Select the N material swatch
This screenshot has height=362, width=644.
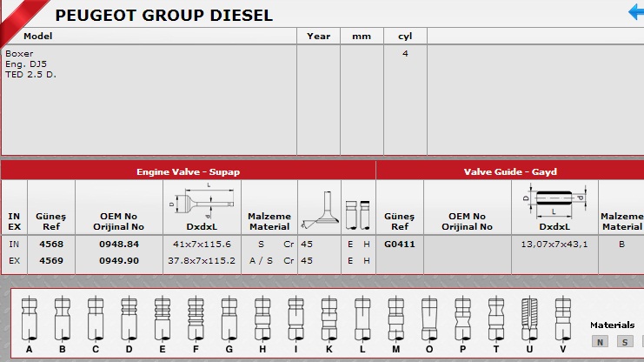(600, 342)
